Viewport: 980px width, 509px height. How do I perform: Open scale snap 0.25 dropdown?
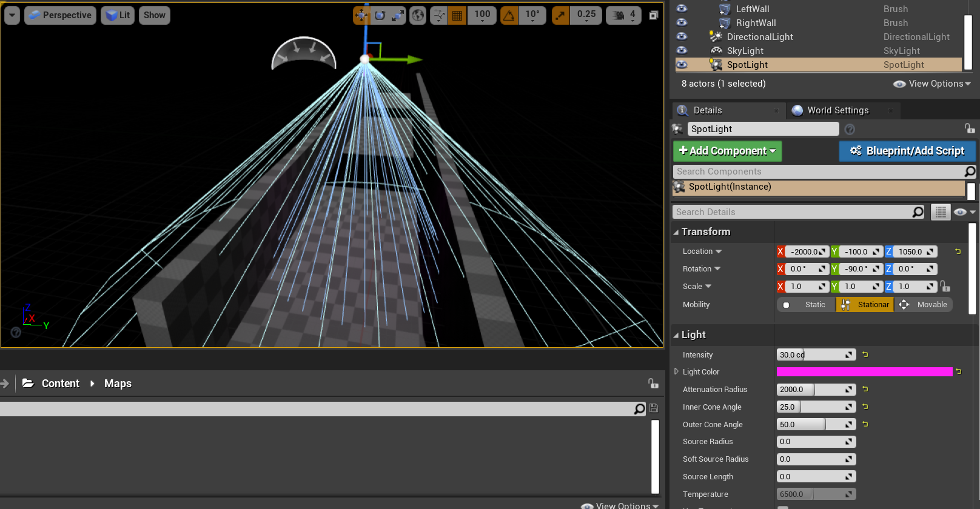tap(586, 16)
